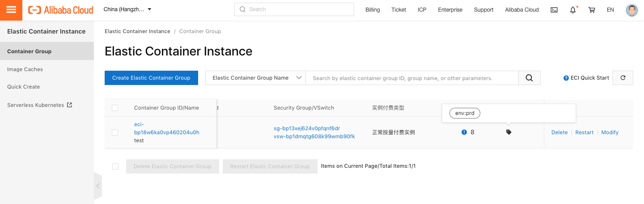Check the bottom select-all checkbox
644x204 pixels.
pyautogui.click(x=115, y=166)
